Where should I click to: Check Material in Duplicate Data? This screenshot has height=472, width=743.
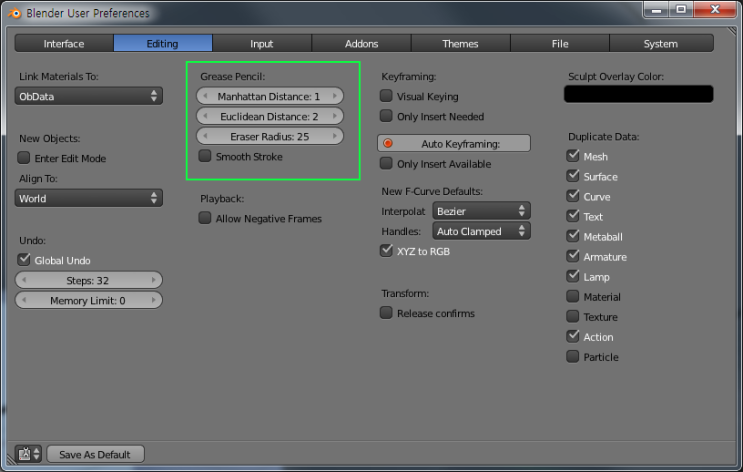point(573,297)
